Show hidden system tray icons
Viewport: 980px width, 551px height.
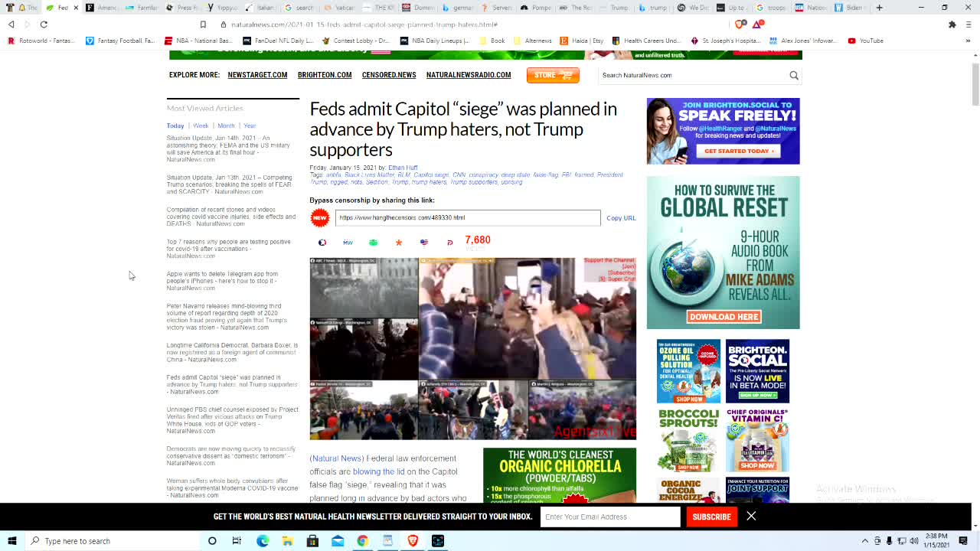click(865, 541)
